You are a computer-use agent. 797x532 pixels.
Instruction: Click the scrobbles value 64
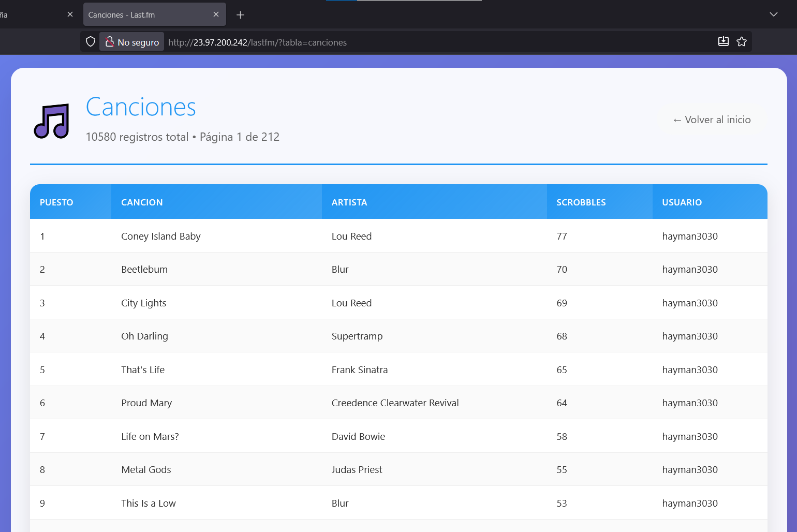562,403
